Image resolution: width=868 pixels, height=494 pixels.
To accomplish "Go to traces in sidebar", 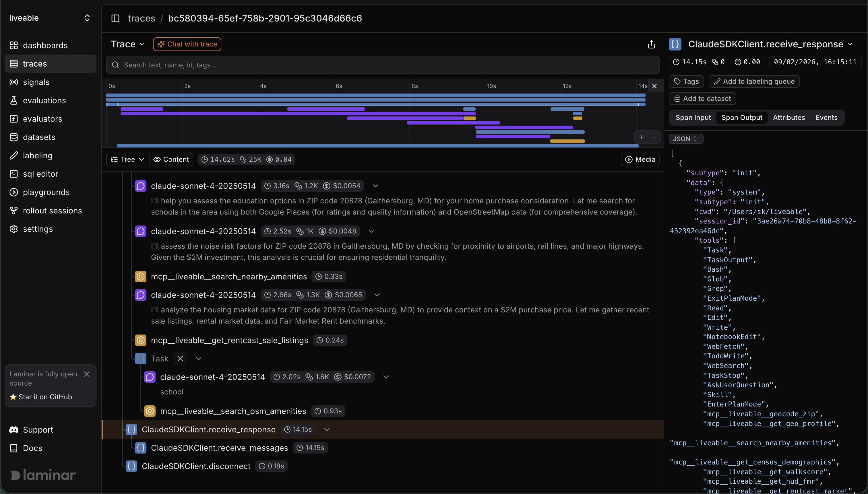I will [x=50, y=64].
